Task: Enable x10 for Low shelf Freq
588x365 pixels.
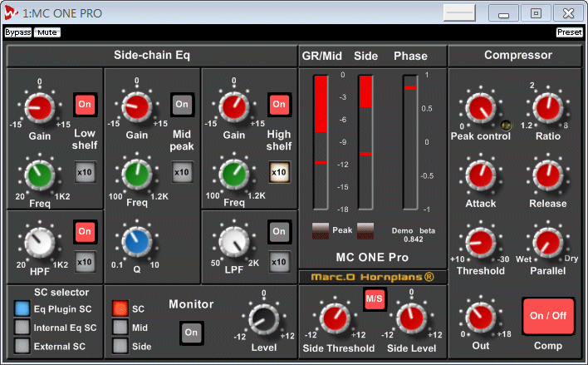Action: [85, 172]
